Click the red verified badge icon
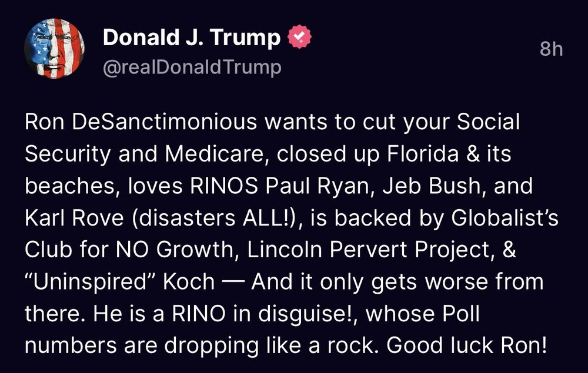This screenshot has width=588, height=373. click(299, 38)
